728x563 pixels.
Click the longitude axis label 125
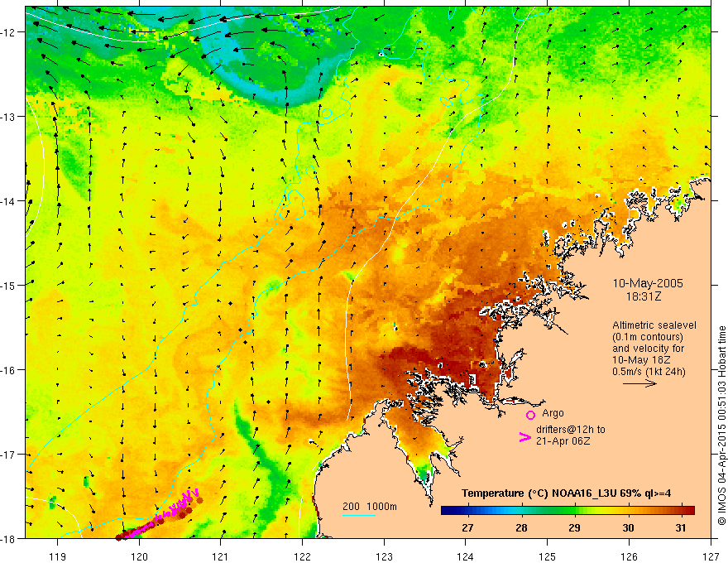point(548,556)
